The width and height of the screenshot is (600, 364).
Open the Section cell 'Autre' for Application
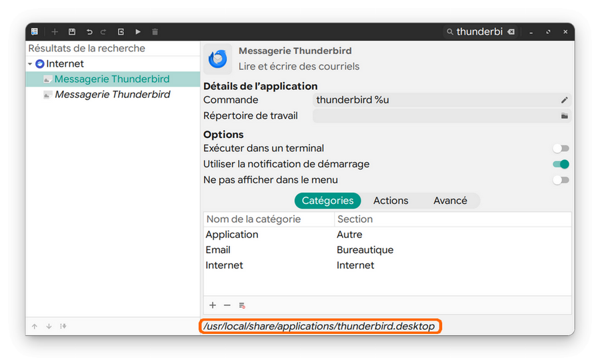349,235
